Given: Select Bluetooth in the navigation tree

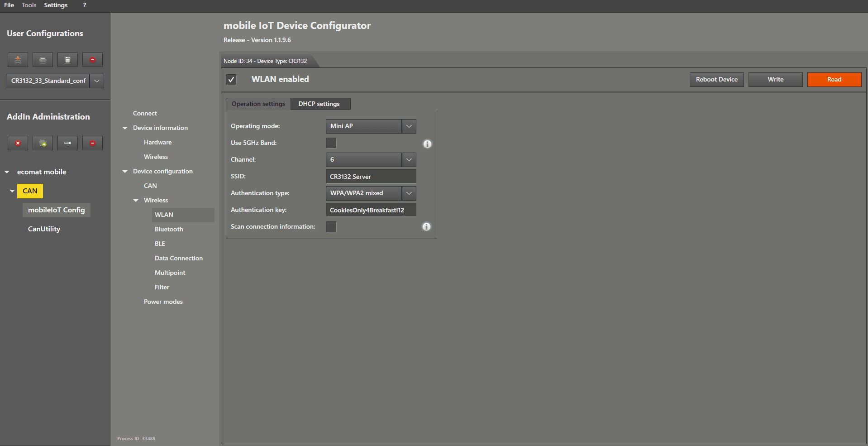Looking at the screenshot, I should point(169,230).
